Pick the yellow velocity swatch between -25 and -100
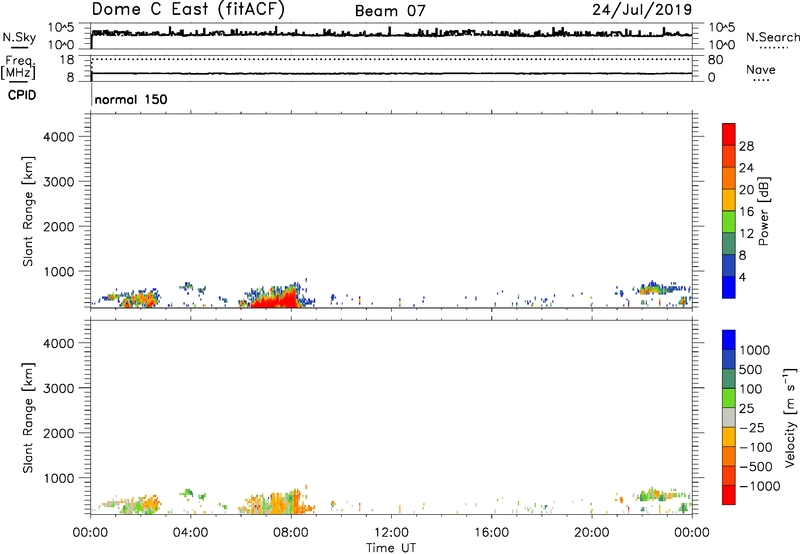Image resolution: width=800 pixels, height=554 pixels. (x=729, y=437)
